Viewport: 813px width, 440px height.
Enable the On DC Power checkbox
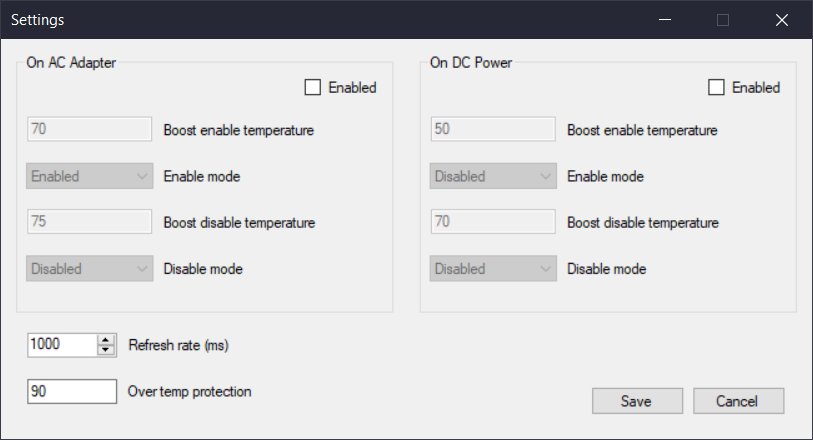(x=716, y=88)
